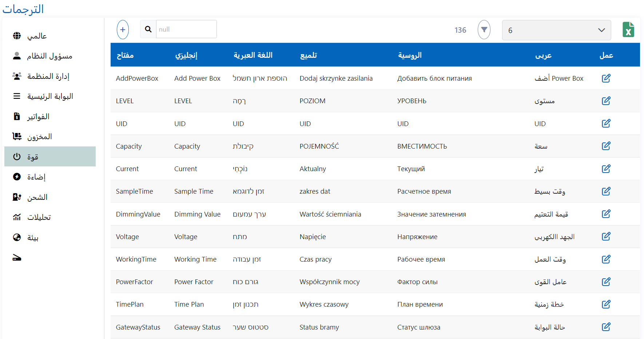Click the globe icon beside عالمي
Screen dimensions: 644x339
[17, 36]
